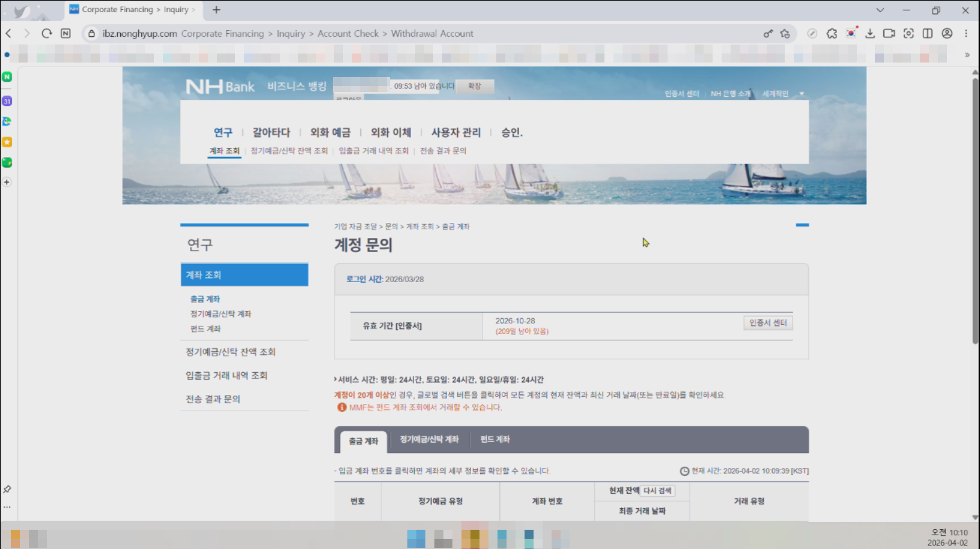This screenshot has height=549, width=980.
Task: Open the 인증서 센터 button in the account panel
Action: (767, 322)
